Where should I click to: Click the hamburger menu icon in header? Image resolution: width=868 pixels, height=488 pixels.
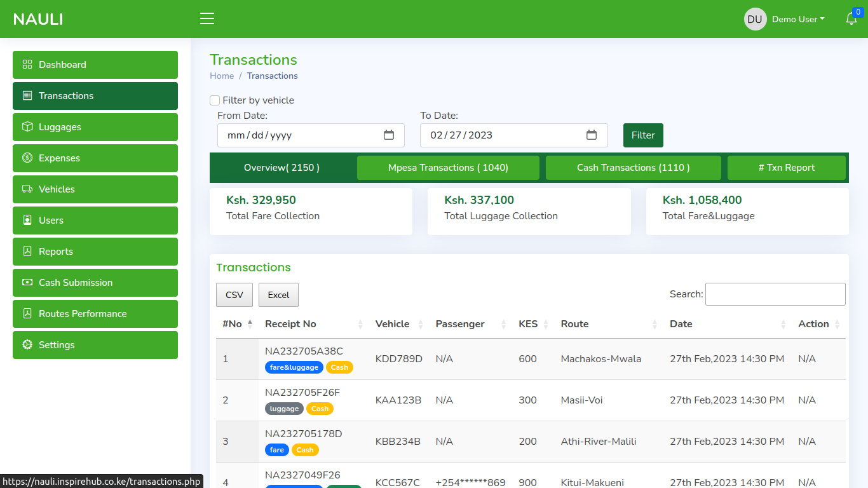pos(207,19)
